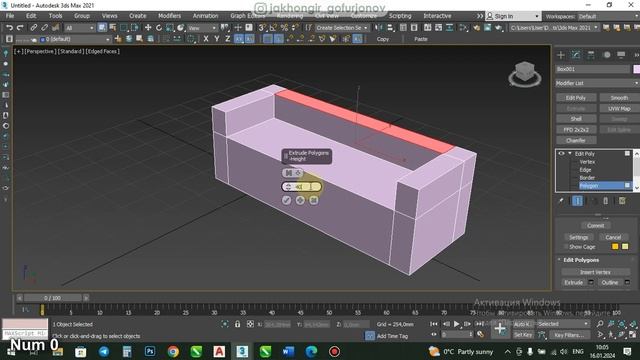Open the Motion command panel tab

pos(607,55)
